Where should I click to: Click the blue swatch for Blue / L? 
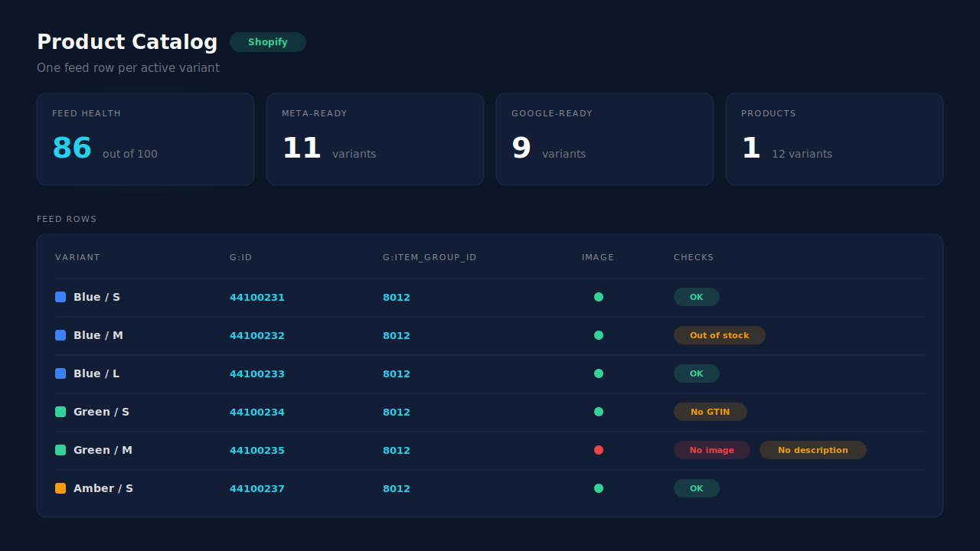(60, 373)
